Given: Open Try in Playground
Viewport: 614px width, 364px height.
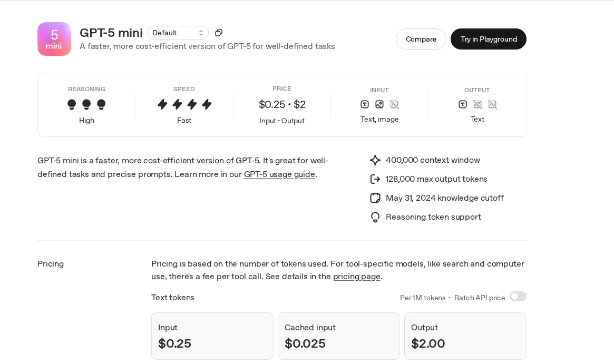Looking at the screenshot, I should 489,39.
